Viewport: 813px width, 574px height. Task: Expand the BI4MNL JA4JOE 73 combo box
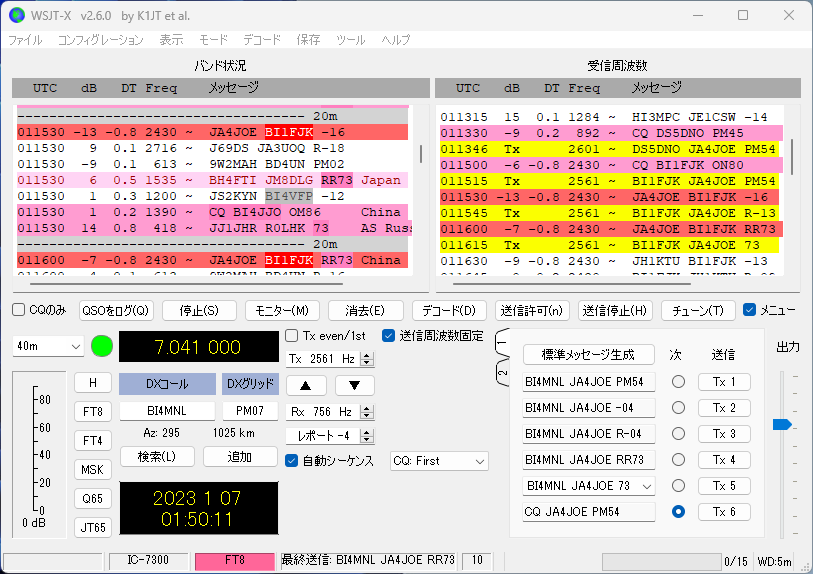[x=647, y=486]
